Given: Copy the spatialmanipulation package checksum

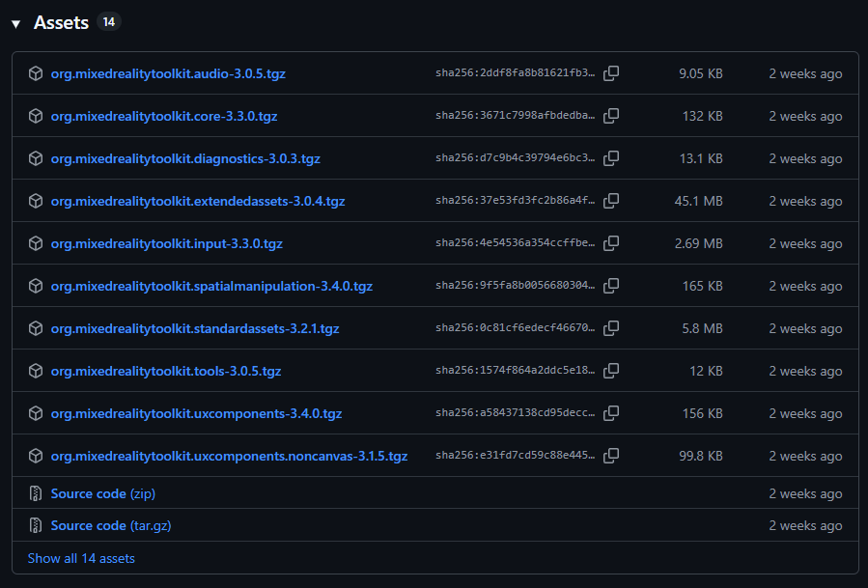Looking at the screenshot, I should [611, 286].
